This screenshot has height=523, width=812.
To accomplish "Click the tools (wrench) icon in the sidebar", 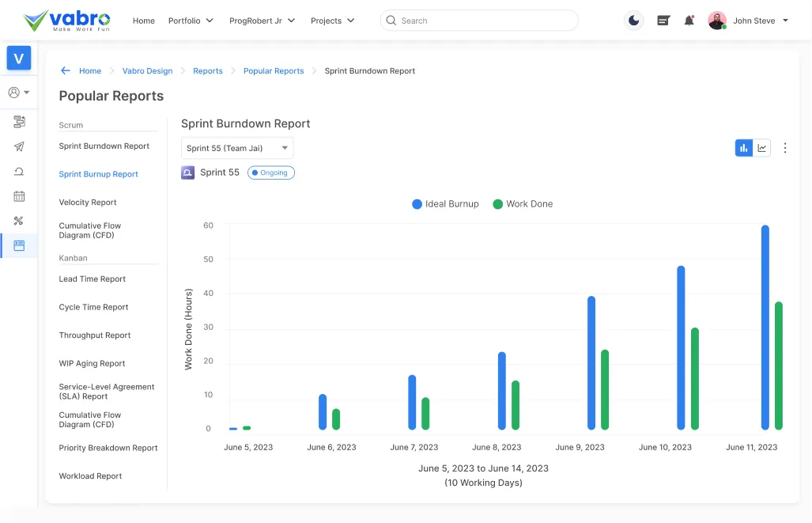I will 18,221.
